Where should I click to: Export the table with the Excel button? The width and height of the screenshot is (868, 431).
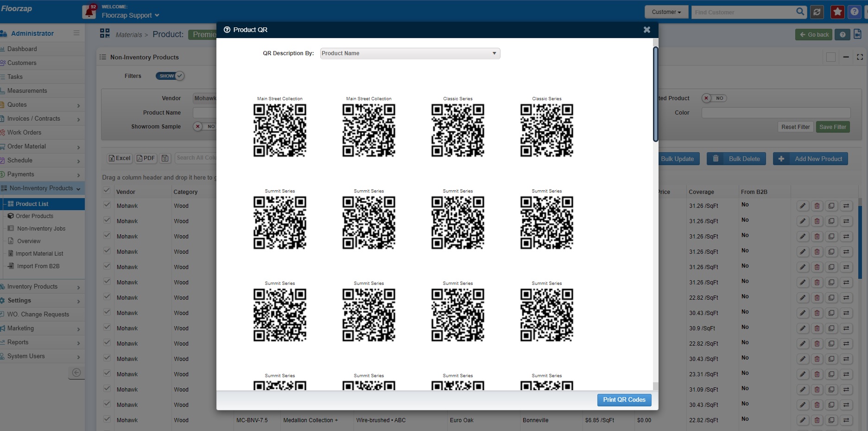[120, 158]
